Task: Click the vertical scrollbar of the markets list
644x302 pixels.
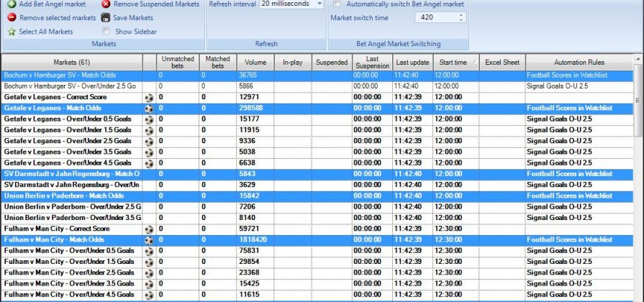Action: [639, 180]
